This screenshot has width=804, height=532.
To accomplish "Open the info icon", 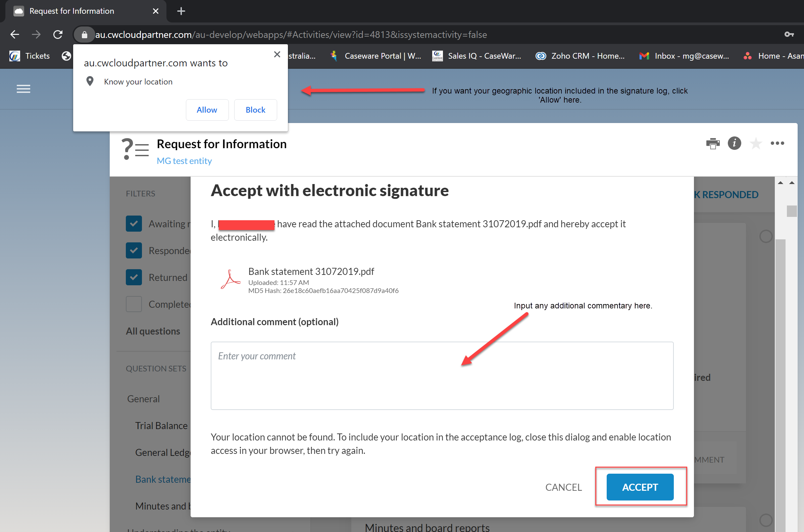I will coord(734,143).
